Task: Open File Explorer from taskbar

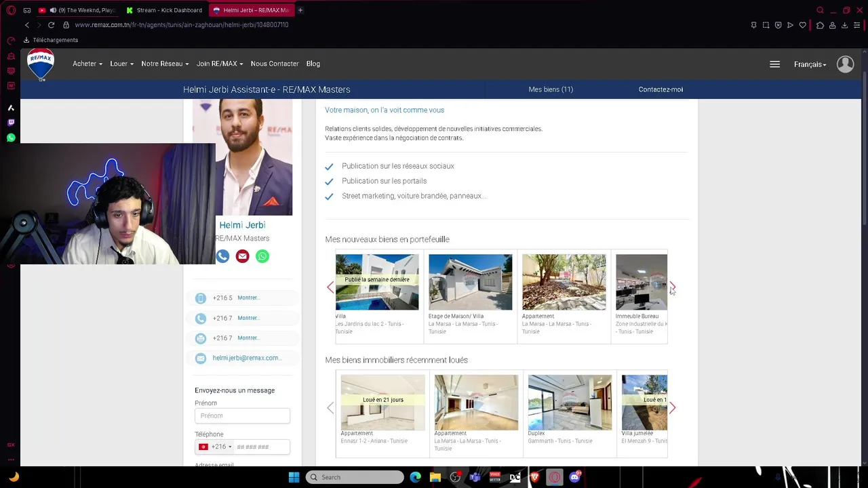Action: point(435,477)
